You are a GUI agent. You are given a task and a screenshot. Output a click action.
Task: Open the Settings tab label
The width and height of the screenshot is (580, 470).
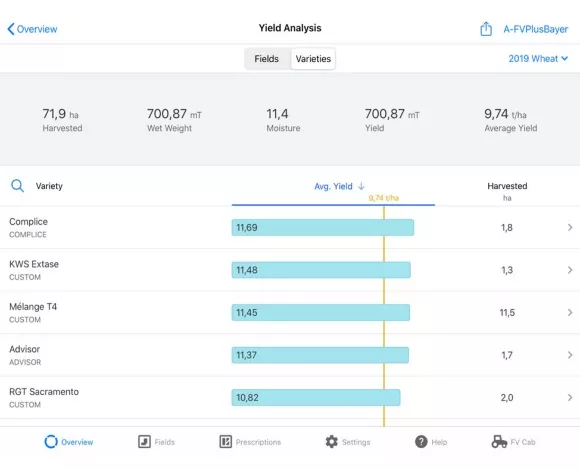356,442
